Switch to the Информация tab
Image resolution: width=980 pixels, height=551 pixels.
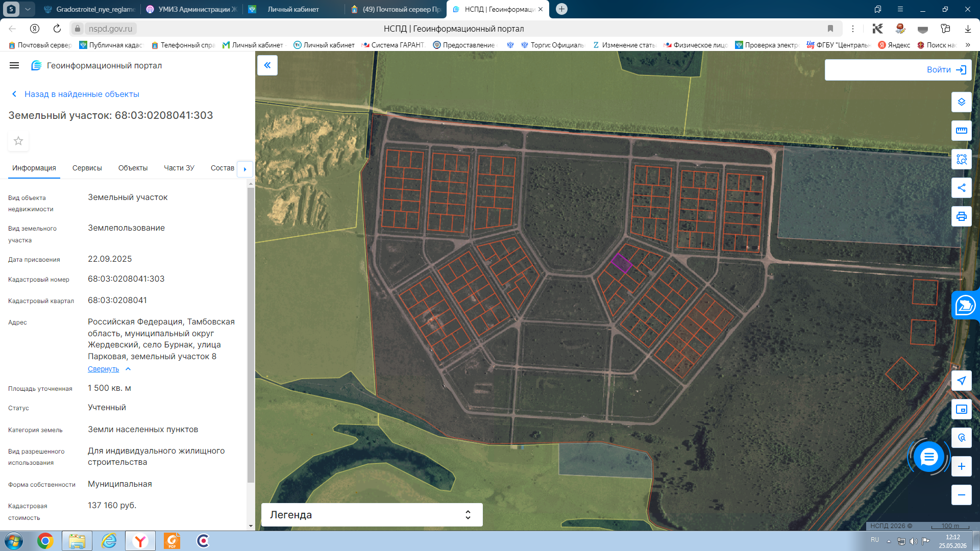coord(34,168)
